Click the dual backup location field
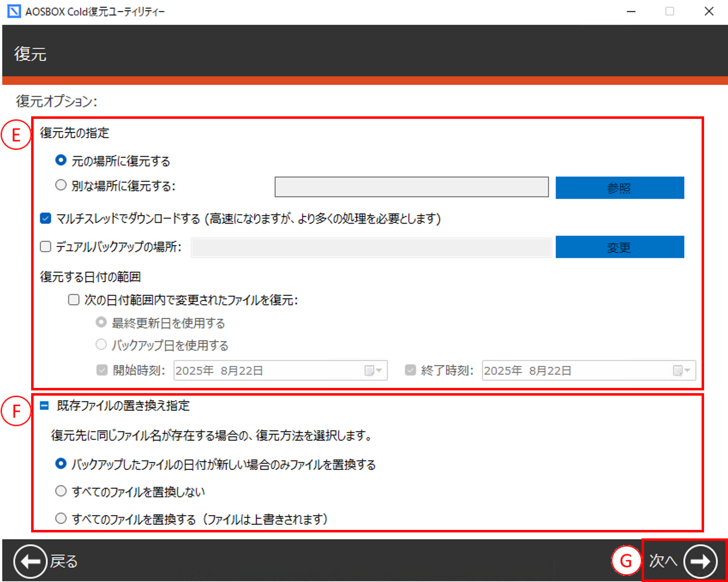The width and height of the screenshot is (728, 582). pyautogui.click(x=371, y=247)
